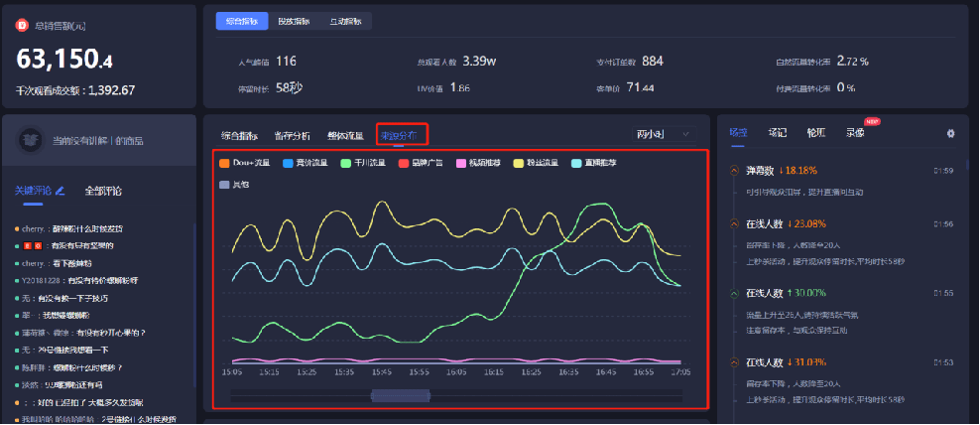
Task: Click the 弹幕数 down-trend circle icon
Action: coord(734,171)
